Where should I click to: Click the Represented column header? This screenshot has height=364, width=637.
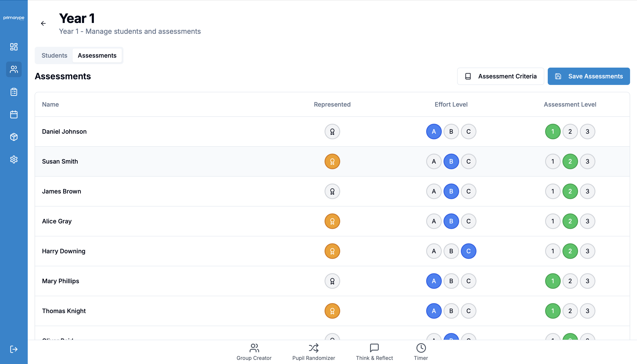332,104
